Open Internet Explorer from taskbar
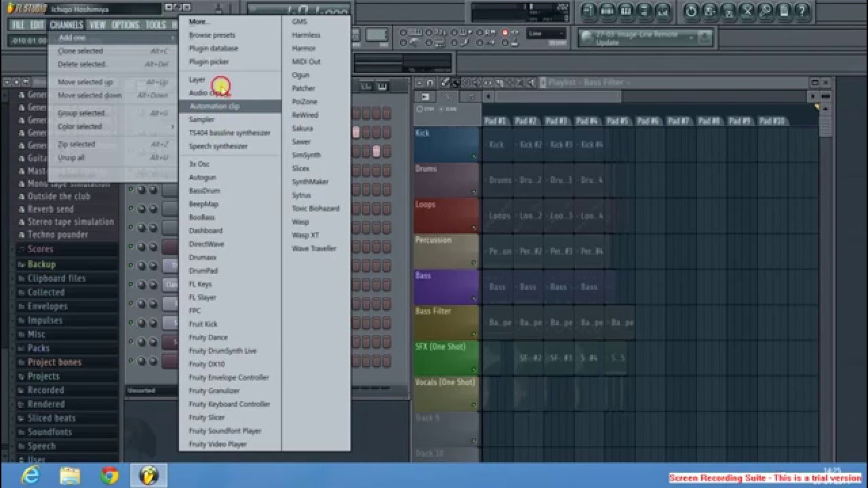Image resolution: width=868 pixels, height=488 pixels. point(29,476)
